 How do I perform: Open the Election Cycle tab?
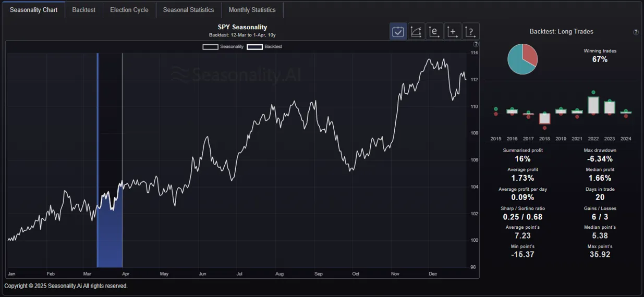pyautogui.click(x=129, y=10)
